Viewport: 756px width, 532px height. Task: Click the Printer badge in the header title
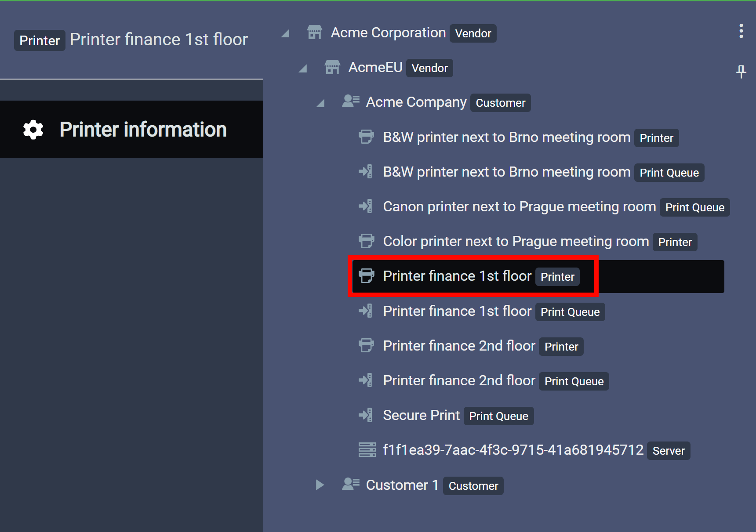click(x=40, y=40)
